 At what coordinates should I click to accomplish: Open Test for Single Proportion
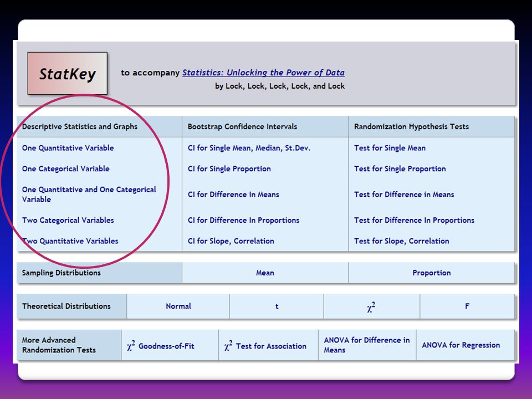[400, 168]
